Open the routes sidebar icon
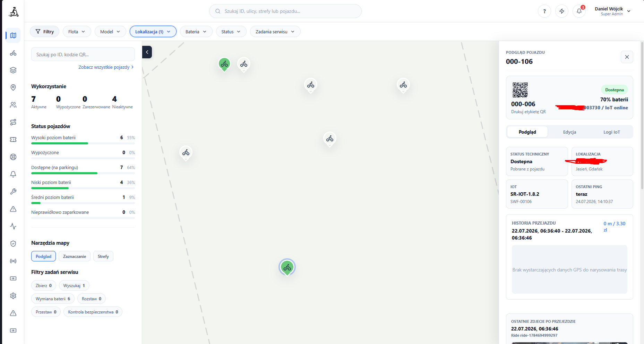This screenshot has width=644, height=344. pyautogui.click(x=13, y=122)
